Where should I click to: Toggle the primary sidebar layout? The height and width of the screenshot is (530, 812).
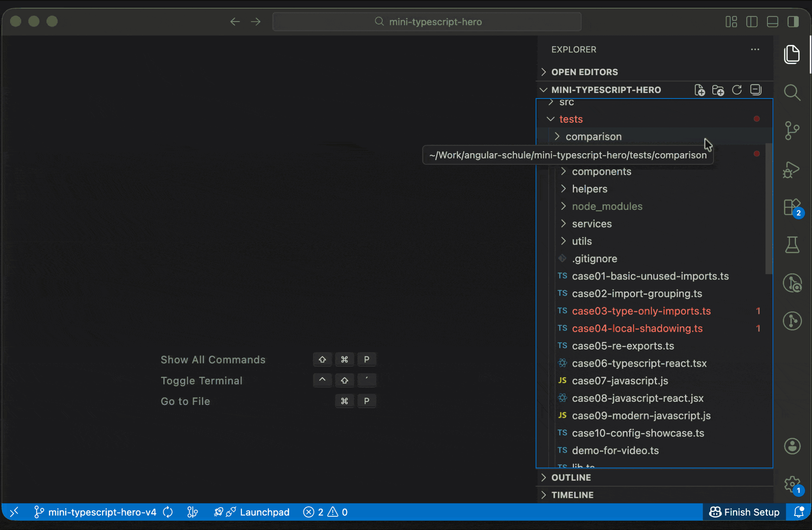pyautogui.click(x=752, y=21)
